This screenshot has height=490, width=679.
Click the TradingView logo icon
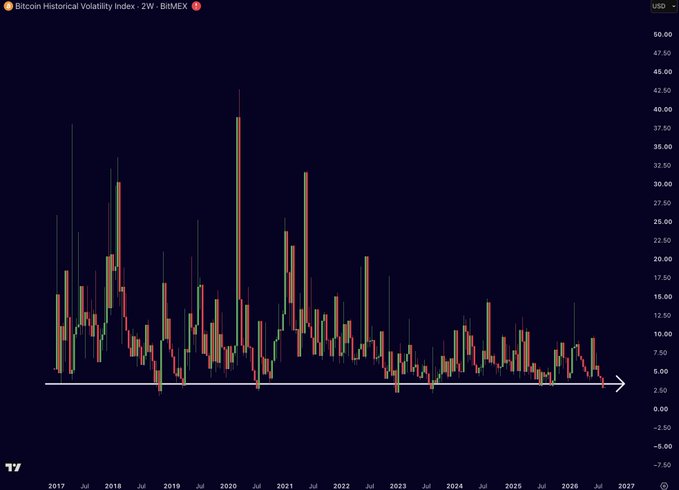click(13, 467)
